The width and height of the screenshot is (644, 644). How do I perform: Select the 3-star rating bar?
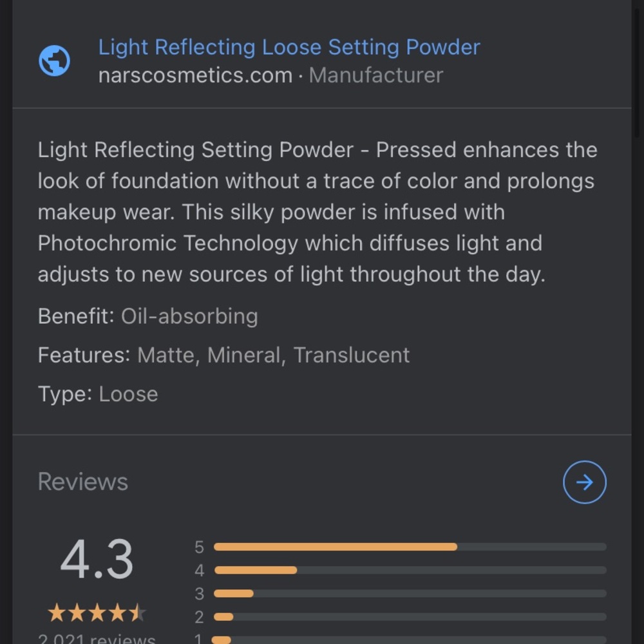pos(410,593)
